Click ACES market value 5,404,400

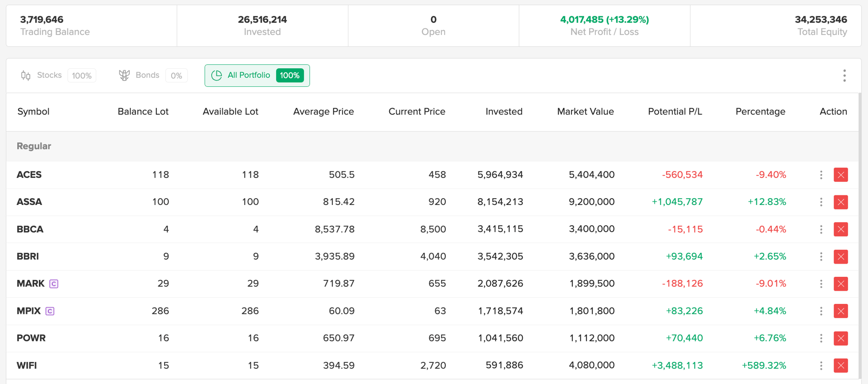[x=592, y=175]
